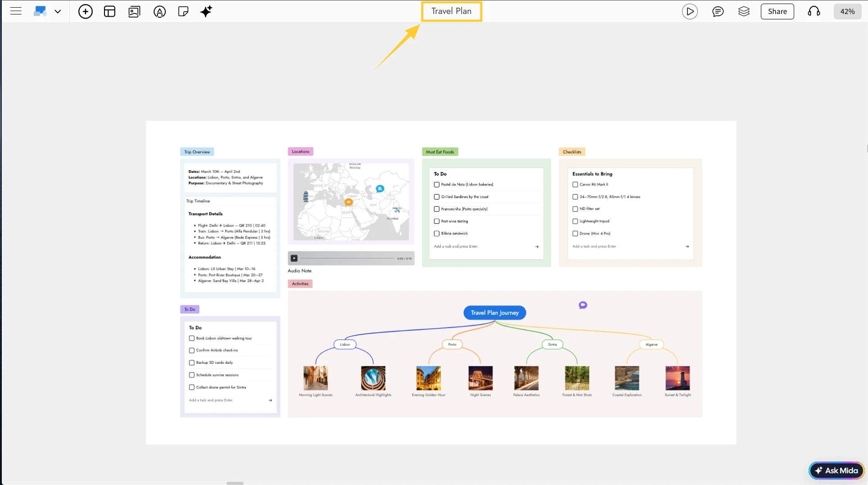Open the Ask Mida assistant button
The width and height of the screenshot is (868, 485).
(x=836, y=470)
